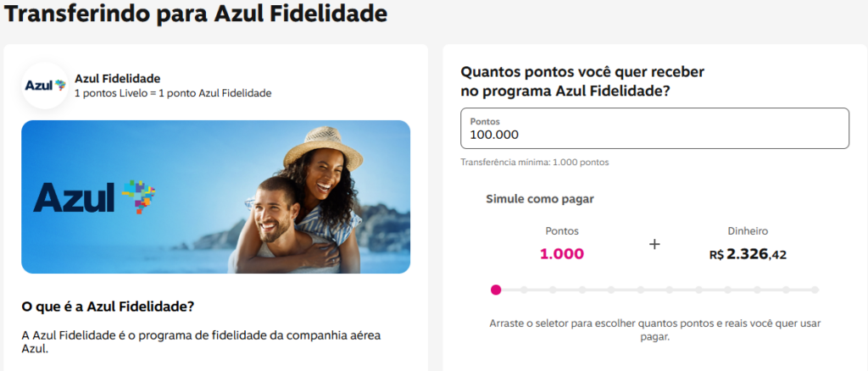Select the second-to-last slider stop
The width and height of the screenshot is (868, 371).
[x=786, y=290]
